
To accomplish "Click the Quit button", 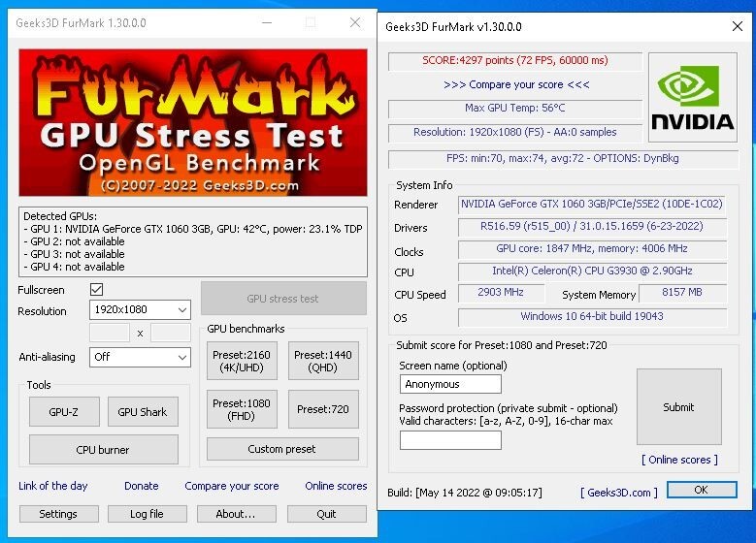I will (x=326, y=514).
